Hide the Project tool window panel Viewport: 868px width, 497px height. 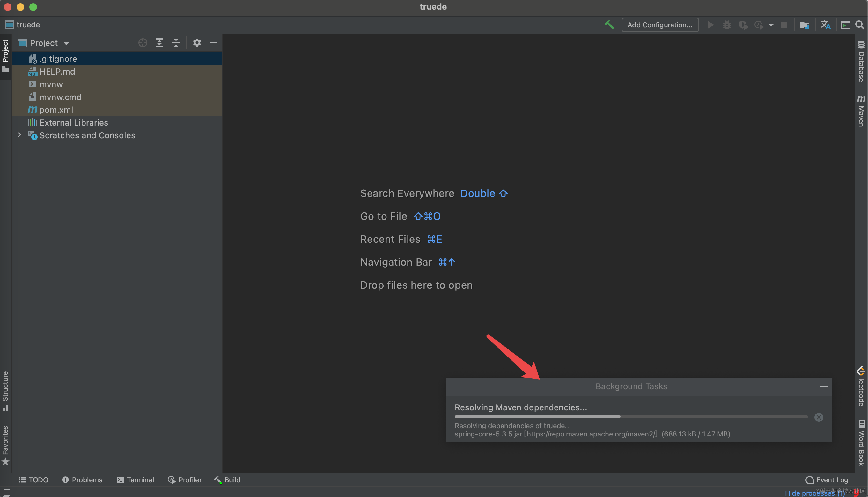(214, 43)
